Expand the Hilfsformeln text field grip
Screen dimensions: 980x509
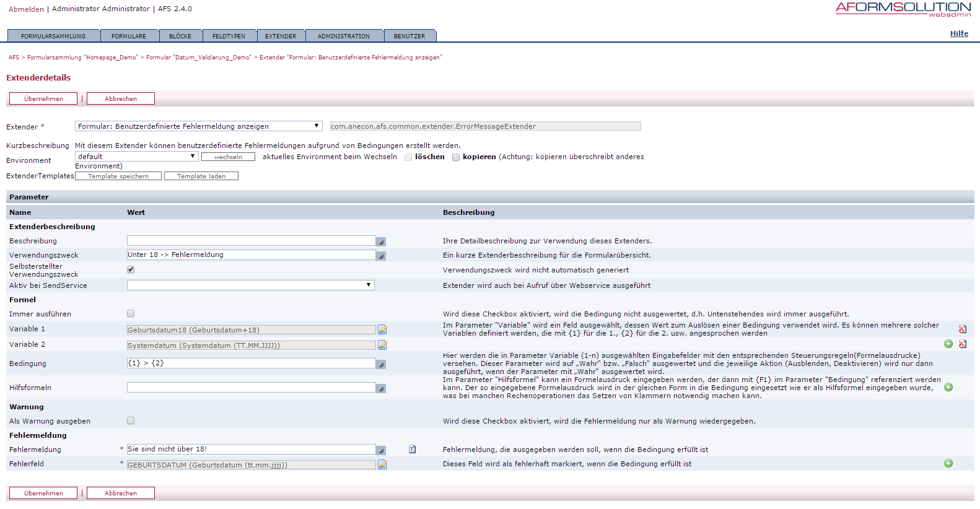(381, 388)
